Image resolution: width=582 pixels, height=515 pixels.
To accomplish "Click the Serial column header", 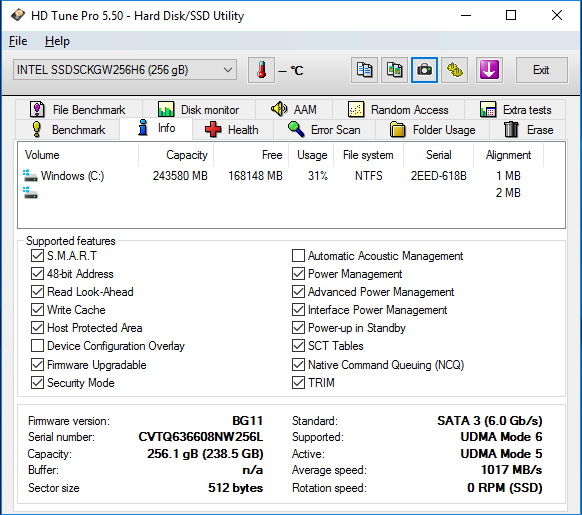I will pos(438,155).
